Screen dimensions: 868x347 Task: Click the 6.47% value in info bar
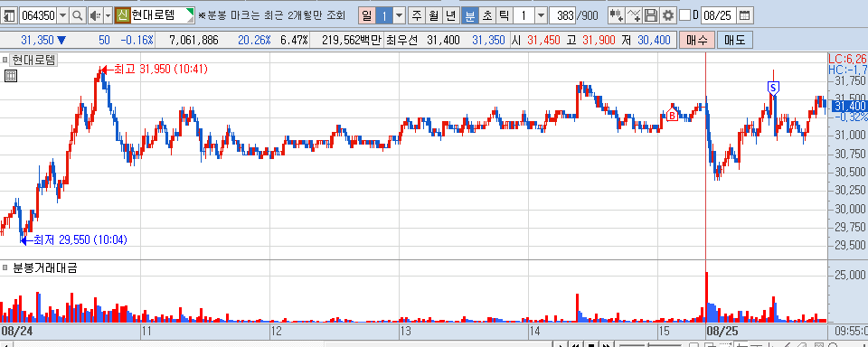tap(293, 41)
